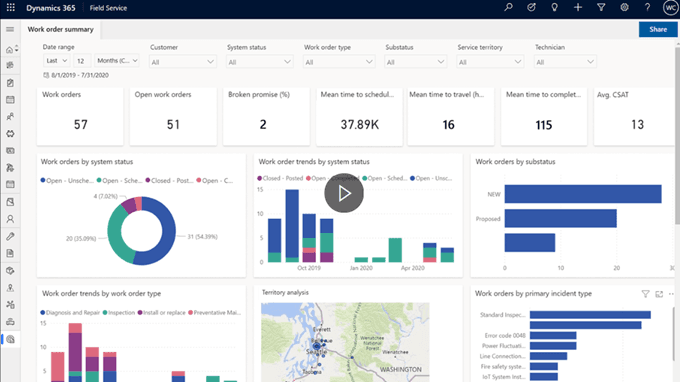The width and height of the screenshot is (680, 382).
Task: Click the Open work orders card showing 51
Action: 173,116
